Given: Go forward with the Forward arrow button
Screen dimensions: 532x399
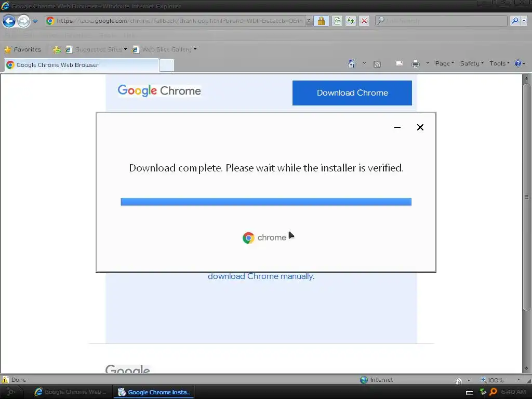Looking at the screenshot, I should (23, 21).
